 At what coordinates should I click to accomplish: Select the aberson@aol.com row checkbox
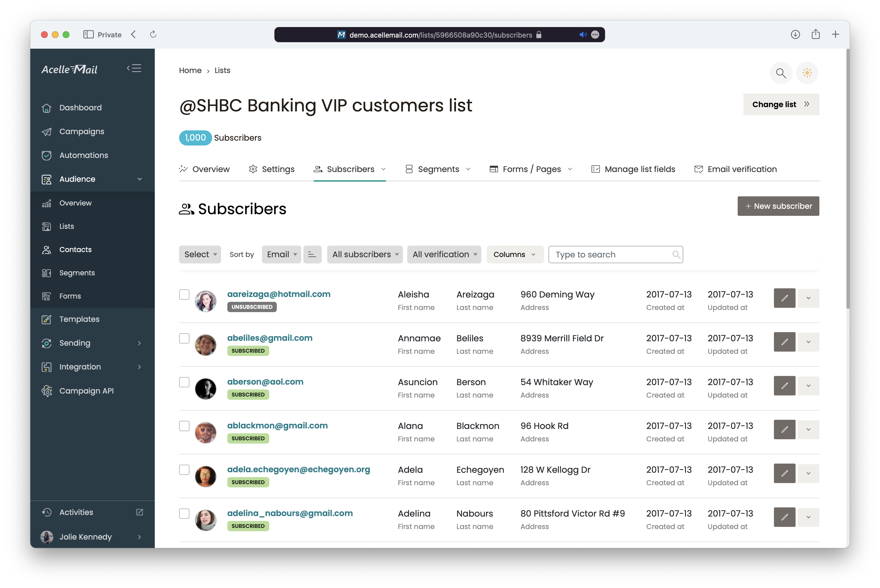point(184,382)
